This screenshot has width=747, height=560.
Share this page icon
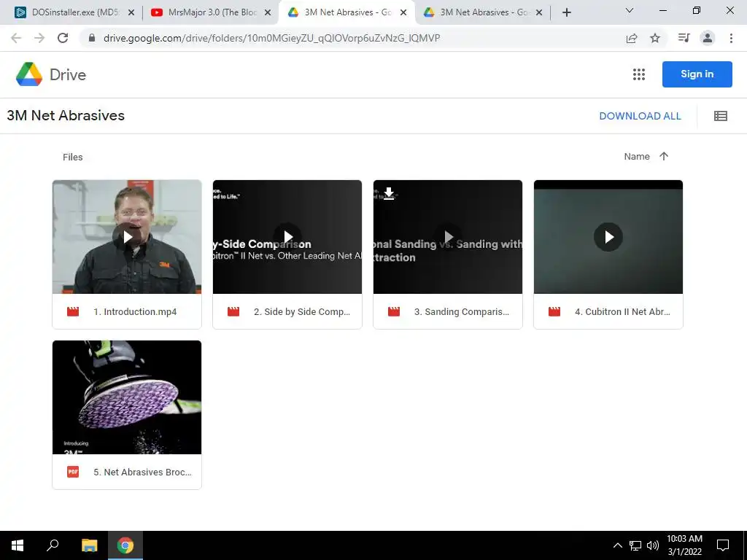632,38
